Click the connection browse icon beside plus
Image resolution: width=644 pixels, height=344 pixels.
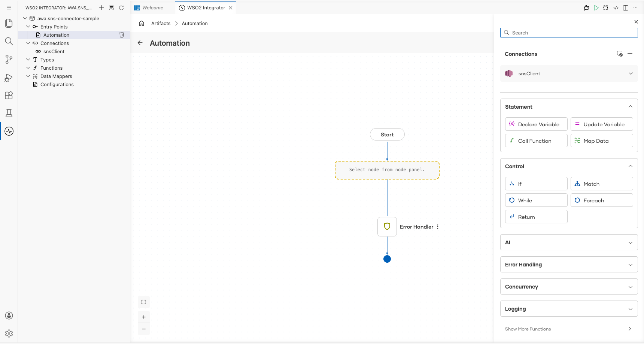(x=620, y=54)
